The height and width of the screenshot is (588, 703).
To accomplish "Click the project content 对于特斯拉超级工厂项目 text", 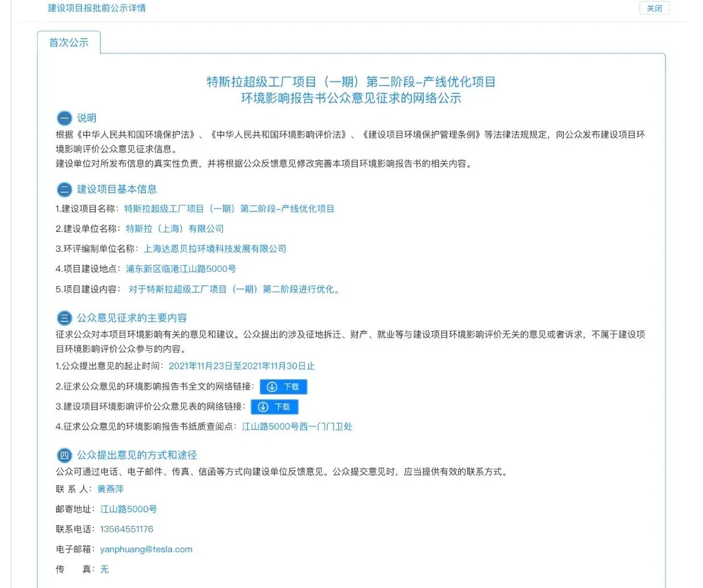I will tap(235, 289).
